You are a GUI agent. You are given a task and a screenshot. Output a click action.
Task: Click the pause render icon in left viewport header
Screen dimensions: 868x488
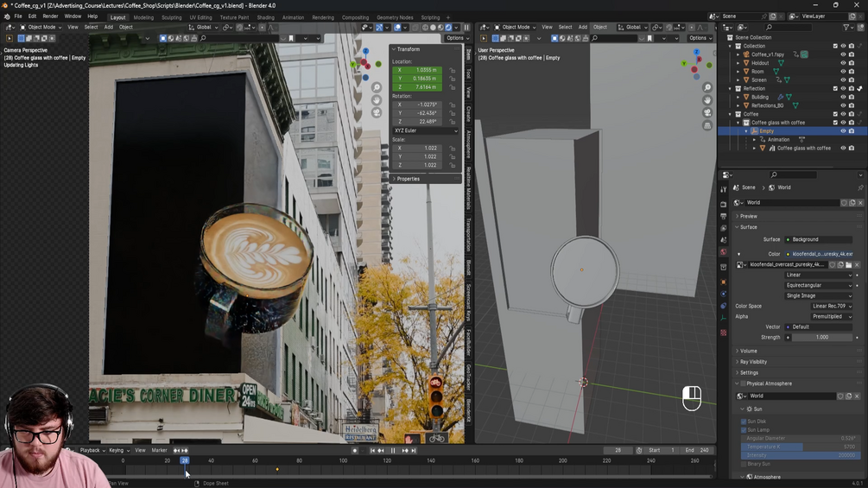(x=466, y=27)
